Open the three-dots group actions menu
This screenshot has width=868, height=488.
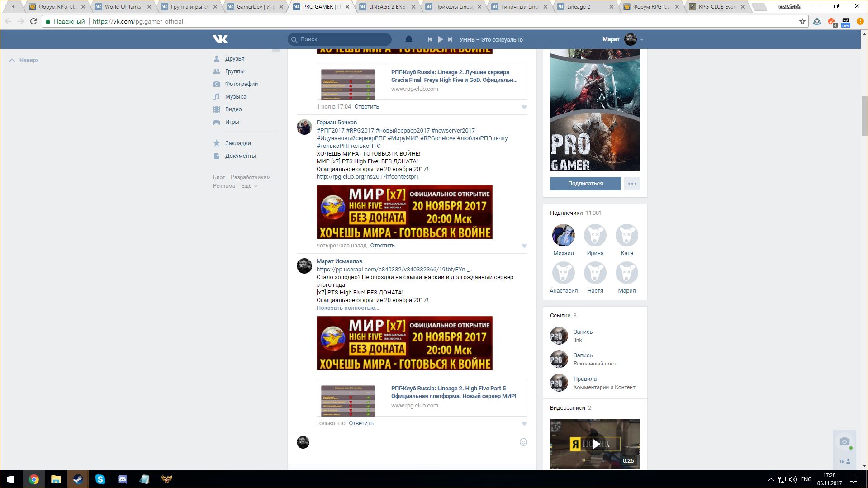click(632, 184)
